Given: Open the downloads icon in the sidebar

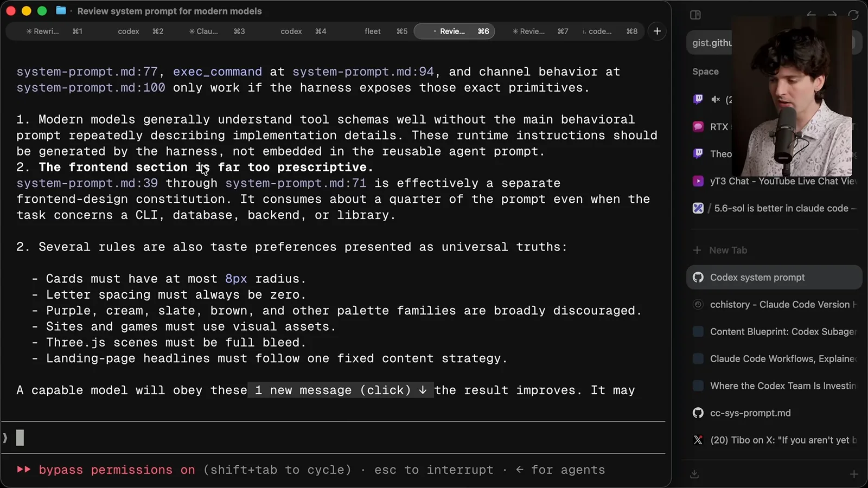Looking at the screenshot, I should click(694, 474).
